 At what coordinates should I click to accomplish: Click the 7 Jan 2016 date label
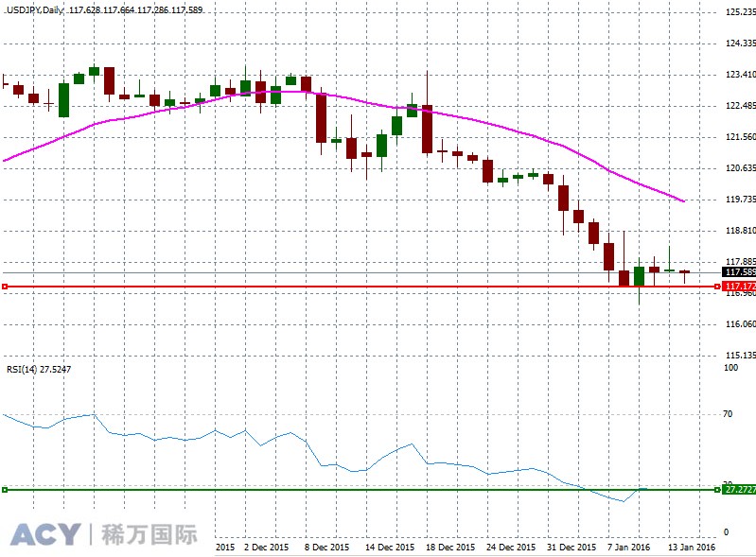tap(628, 548)
